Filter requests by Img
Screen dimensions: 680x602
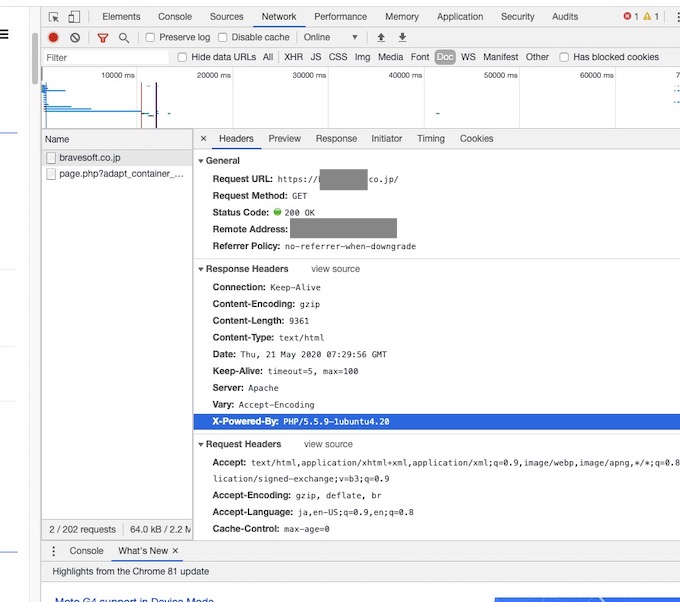(x=362, y=57)
